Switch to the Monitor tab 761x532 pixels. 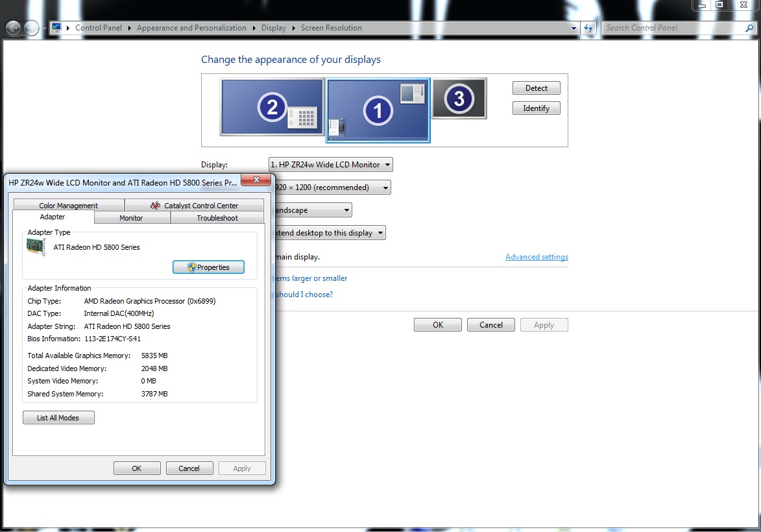pos(131,218)
